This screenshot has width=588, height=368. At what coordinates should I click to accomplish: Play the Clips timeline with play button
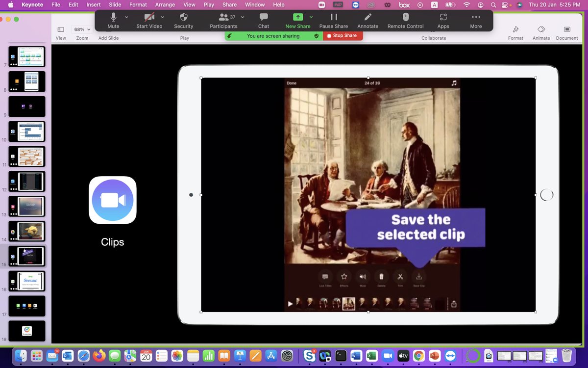pos(290,304)
